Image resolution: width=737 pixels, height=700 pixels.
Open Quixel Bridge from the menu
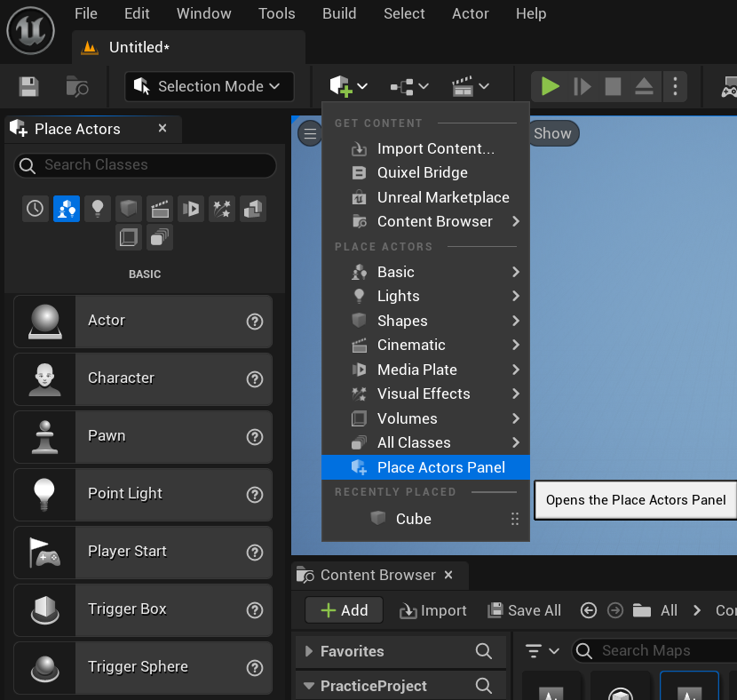425,173
